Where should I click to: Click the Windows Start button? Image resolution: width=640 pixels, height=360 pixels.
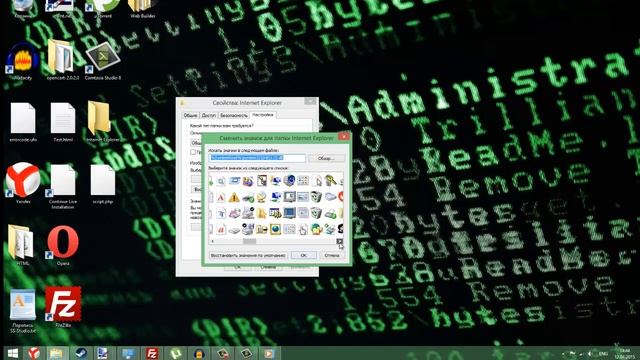click(13, 353)
